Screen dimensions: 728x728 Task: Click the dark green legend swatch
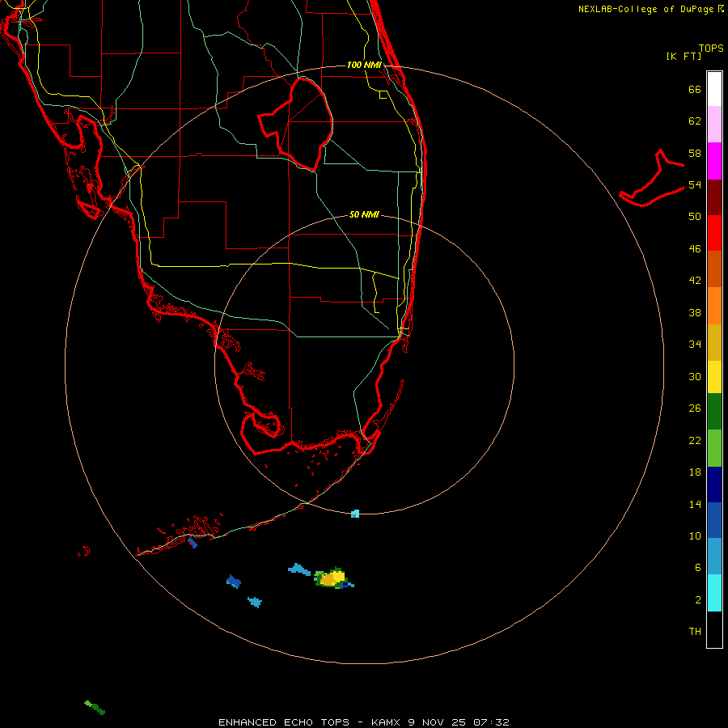[714, 412]
